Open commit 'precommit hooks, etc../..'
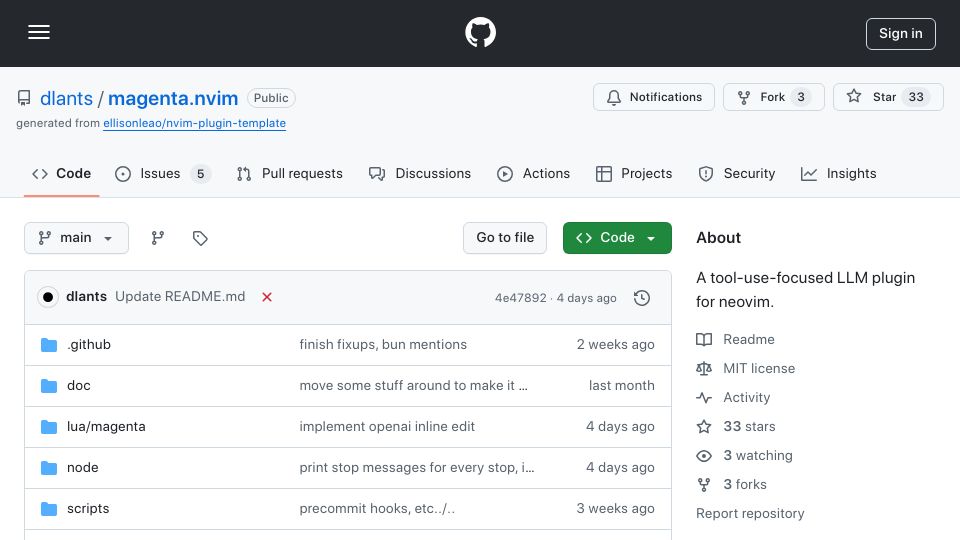 click(377, 509)
